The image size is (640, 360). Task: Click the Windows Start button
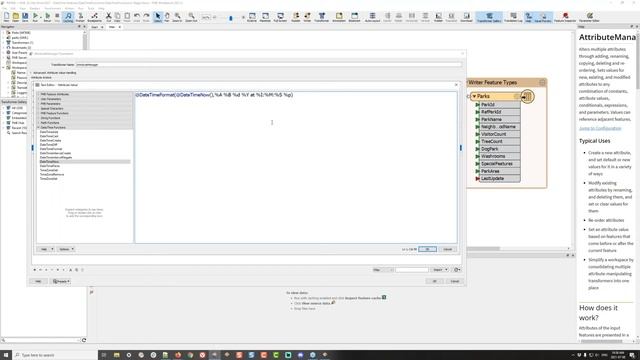pyautogui.click(x=6, y=355)
